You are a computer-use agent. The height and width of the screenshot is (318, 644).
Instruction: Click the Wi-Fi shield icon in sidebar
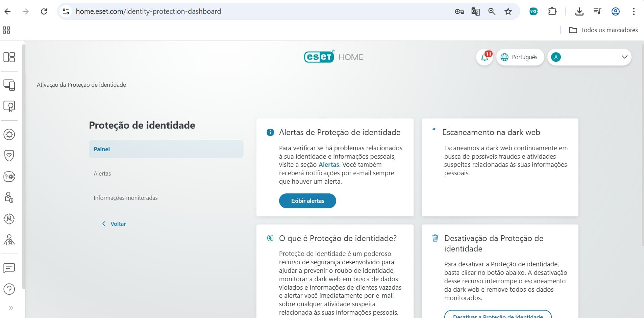[9, 155]
